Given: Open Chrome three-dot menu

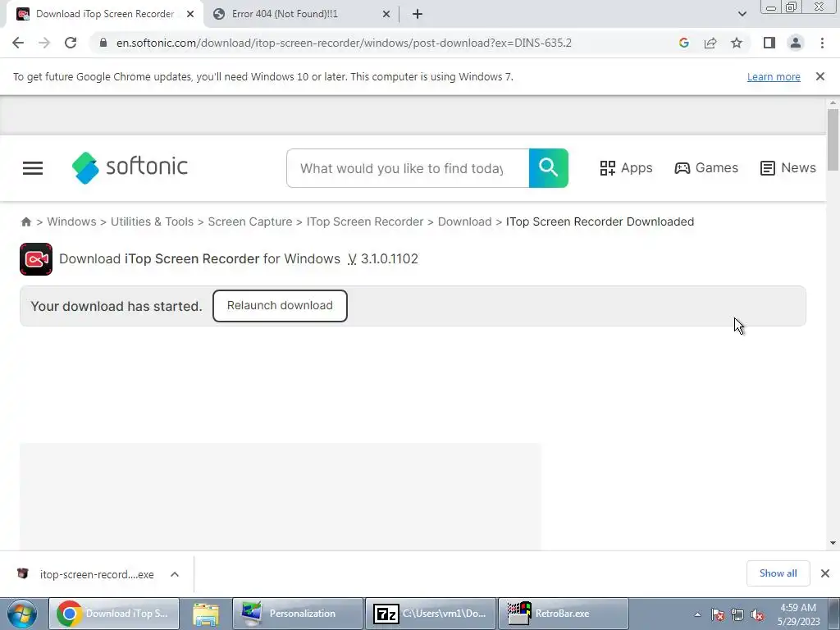Looking at the screenshot, I should (822, 43).
